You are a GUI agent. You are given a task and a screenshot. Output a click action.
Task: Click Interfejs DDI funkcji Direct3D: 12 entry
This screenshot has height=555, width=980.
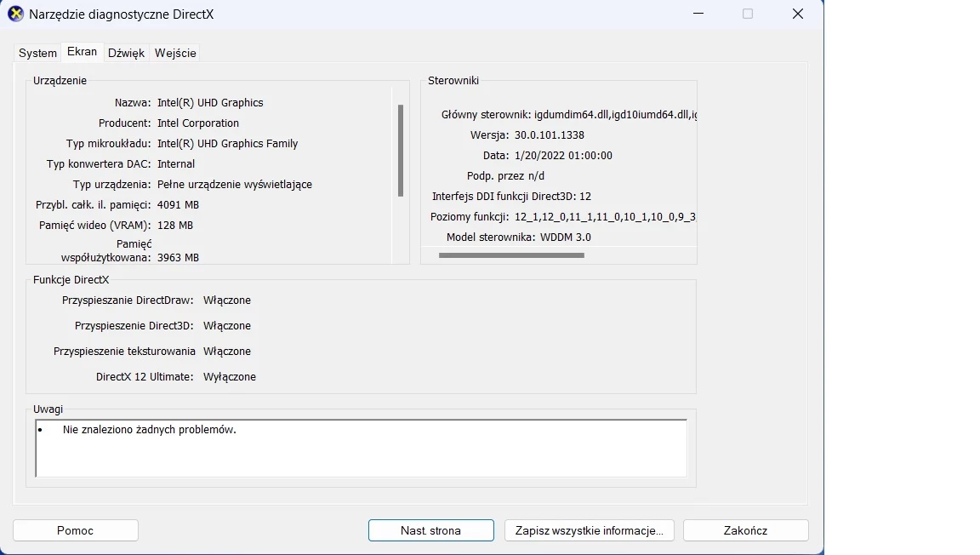click(511, 197)
